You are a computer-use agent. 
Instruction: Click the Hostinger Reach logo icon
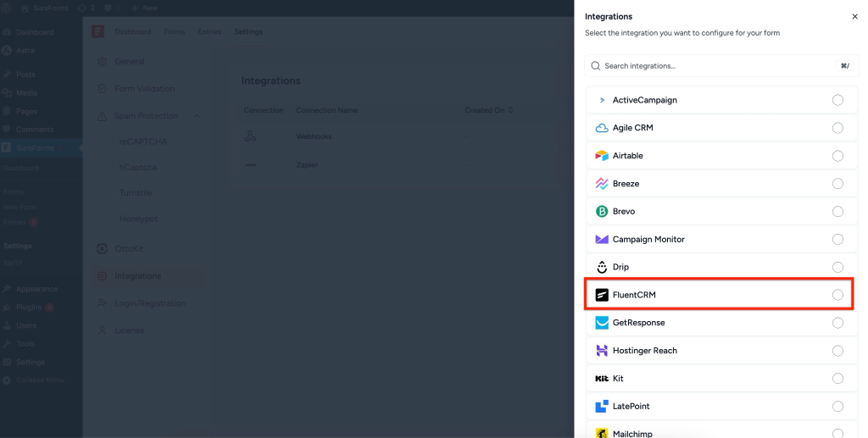tap(602, 351)
